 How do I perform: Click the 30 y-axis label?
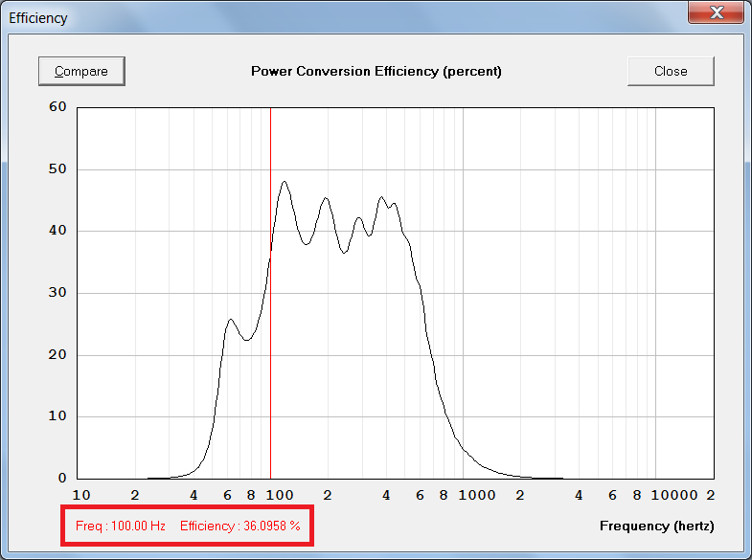point(57,292)
